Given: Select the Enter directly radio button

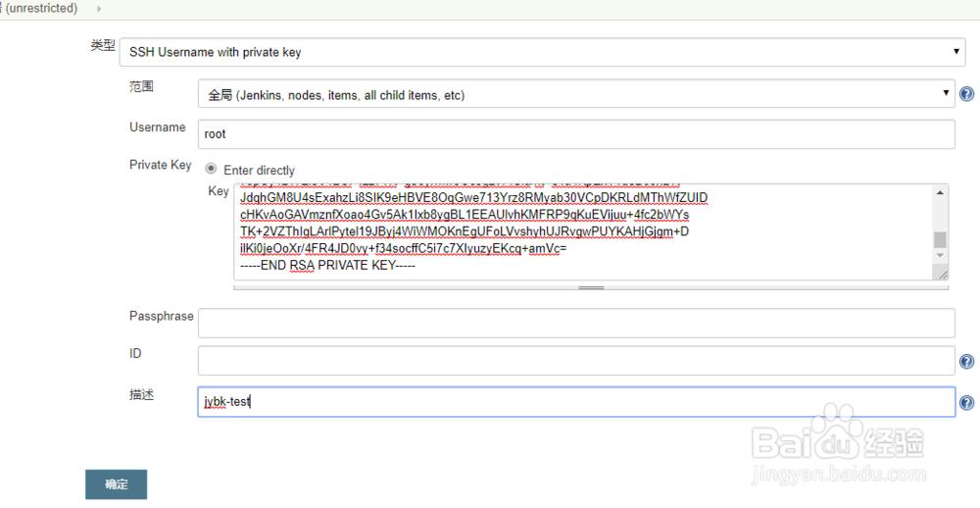Looking at the screenshot, I should coord(211,169).
